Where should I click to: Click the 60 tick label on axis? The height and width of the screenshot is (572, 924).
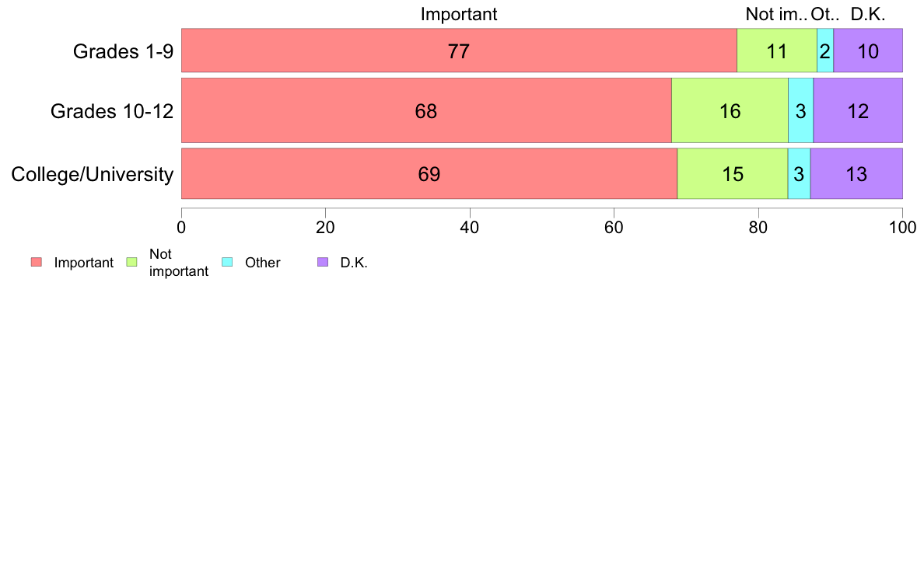click(x=614, y=228)
